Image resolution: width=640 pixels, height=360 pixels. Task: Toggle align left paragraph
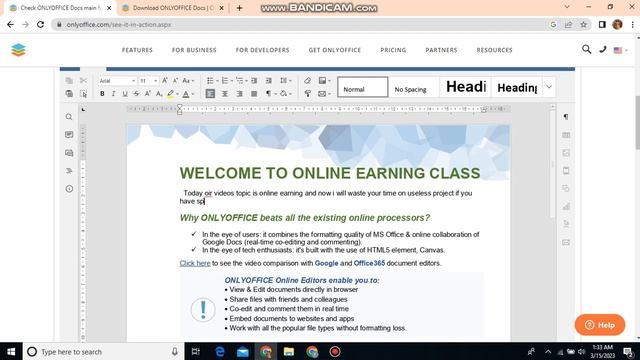210,94
